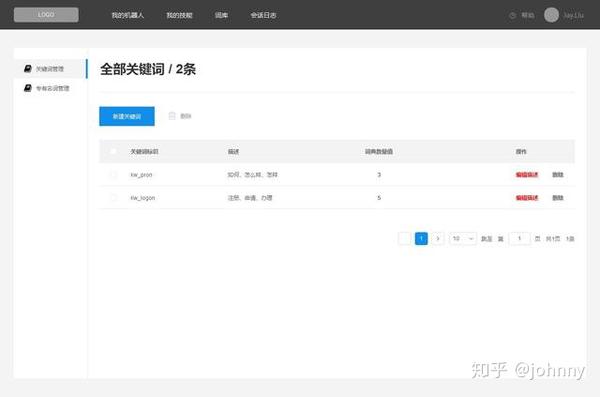Click the user avatar icon

point(551,15)
